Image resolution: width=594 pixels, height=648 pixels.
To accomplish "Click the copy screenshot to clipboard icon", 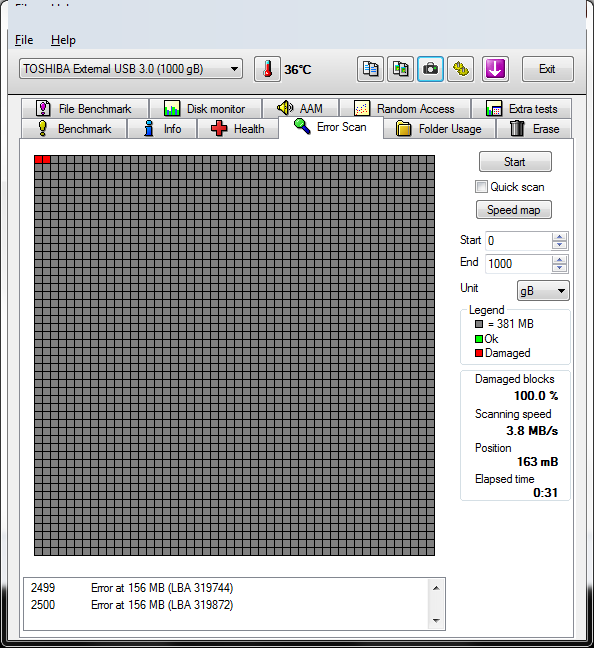I will [400, 69].
